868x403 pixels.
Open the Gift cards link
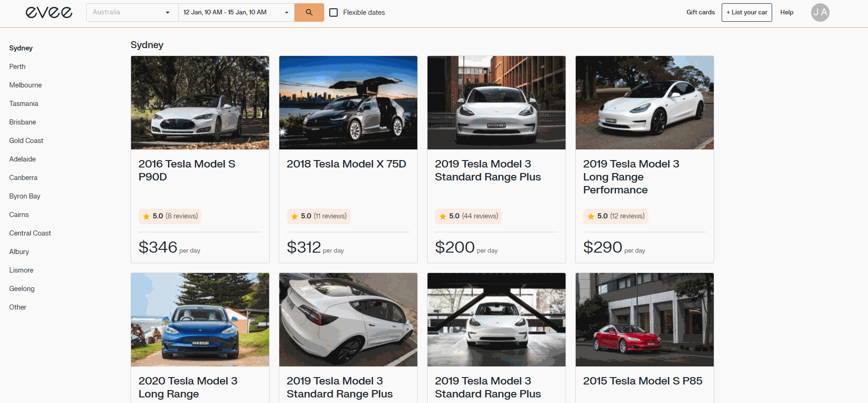coord(700,12)
